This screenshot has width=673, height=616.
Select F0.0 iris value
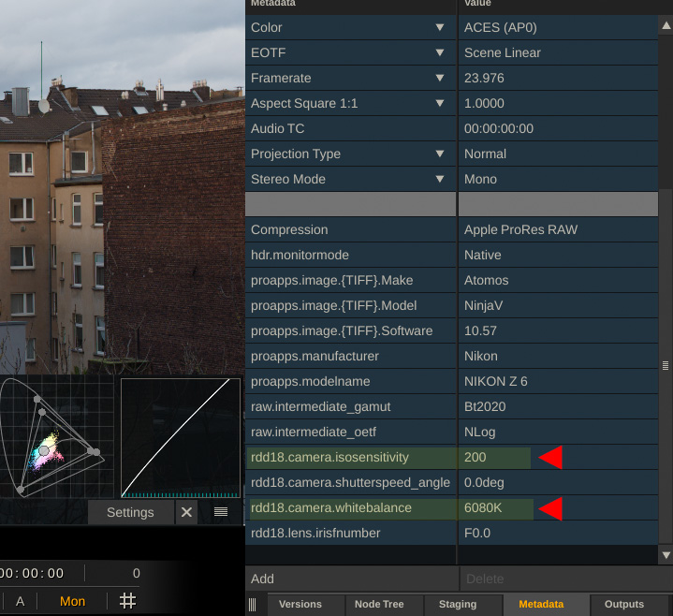558,534
